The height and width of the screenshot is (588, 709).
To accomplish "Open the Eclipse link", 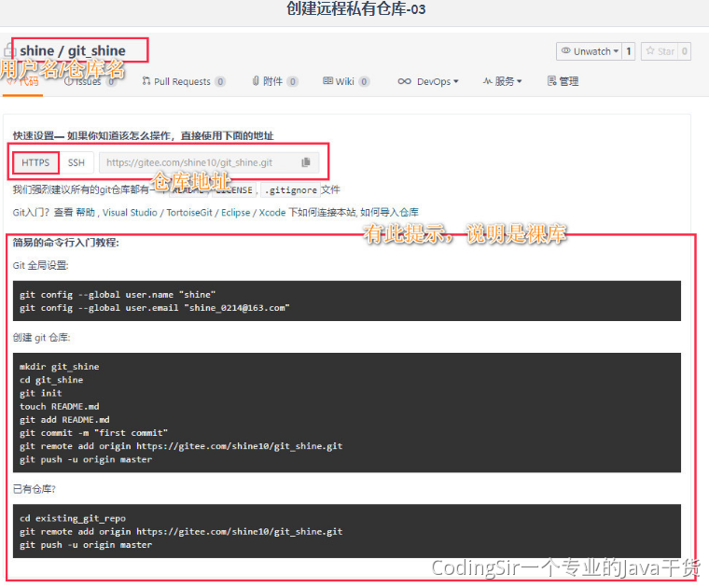I will click(x=236, y=212).
